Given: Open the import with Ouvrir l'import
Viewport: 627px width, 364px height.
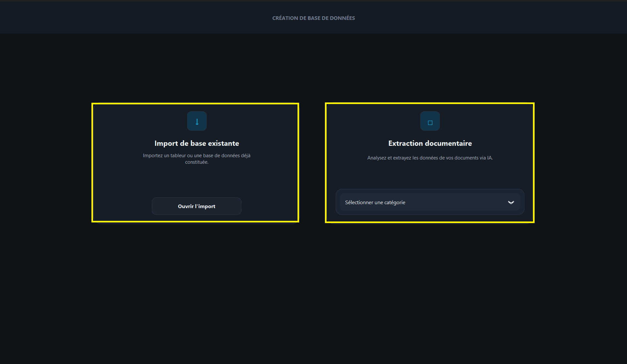Looking at the screenshot, I should coord(197,206).
